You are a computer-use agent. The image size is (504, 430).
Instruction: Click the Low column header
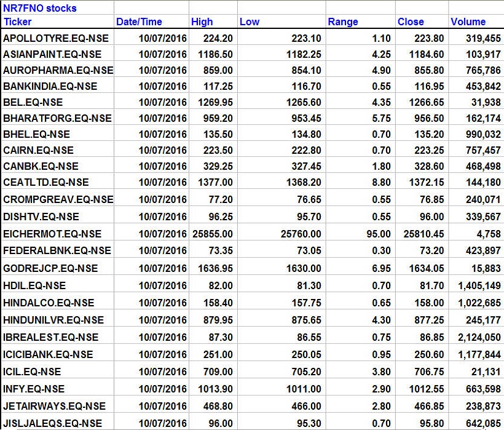(250, 22)
